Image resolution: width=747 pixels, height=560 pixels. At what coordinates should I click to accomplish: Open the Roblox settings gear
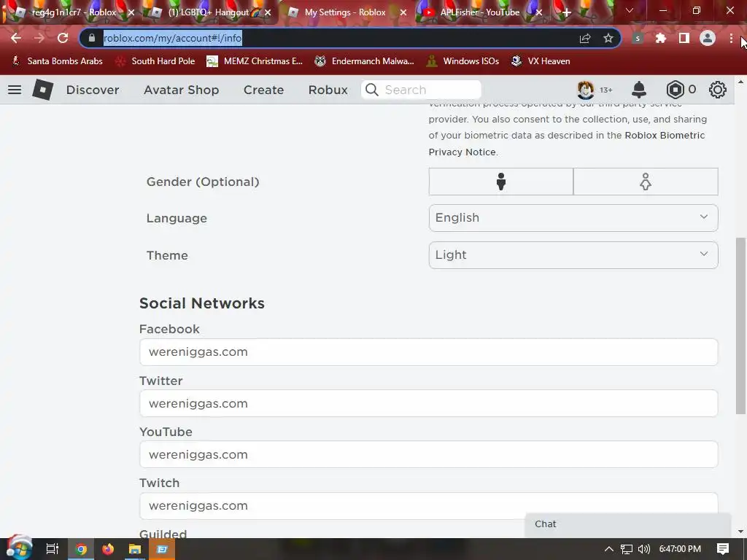pyautogui.click(x=718, y=90)
